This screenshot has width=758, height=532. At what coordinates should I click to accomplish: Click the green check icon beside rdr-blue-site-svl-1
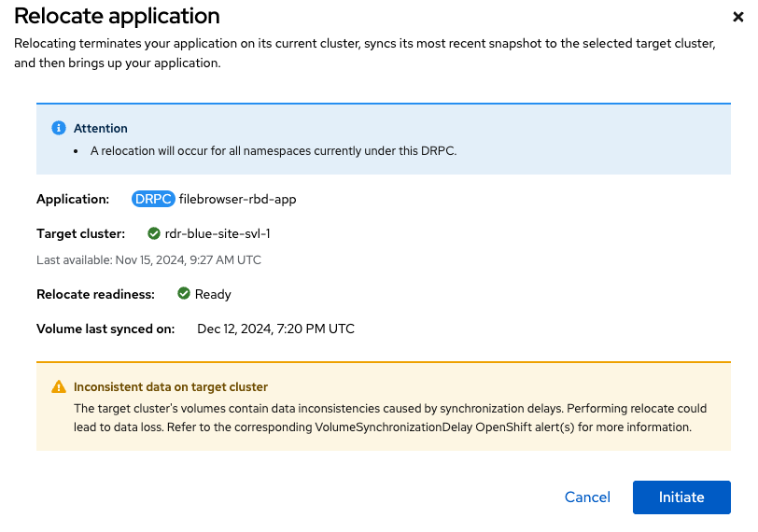pyautogui.click(x=154, y=233)
